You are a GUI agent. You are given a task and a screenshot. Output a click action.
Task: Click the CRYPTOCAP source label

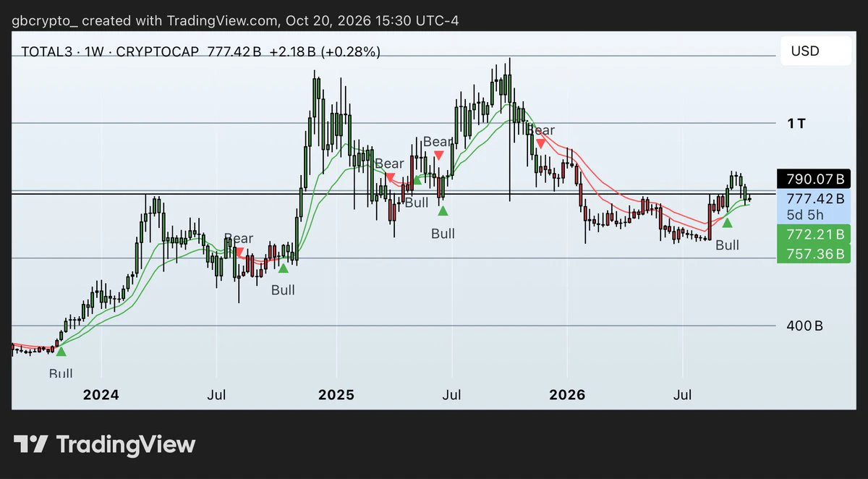pos(158,52)
